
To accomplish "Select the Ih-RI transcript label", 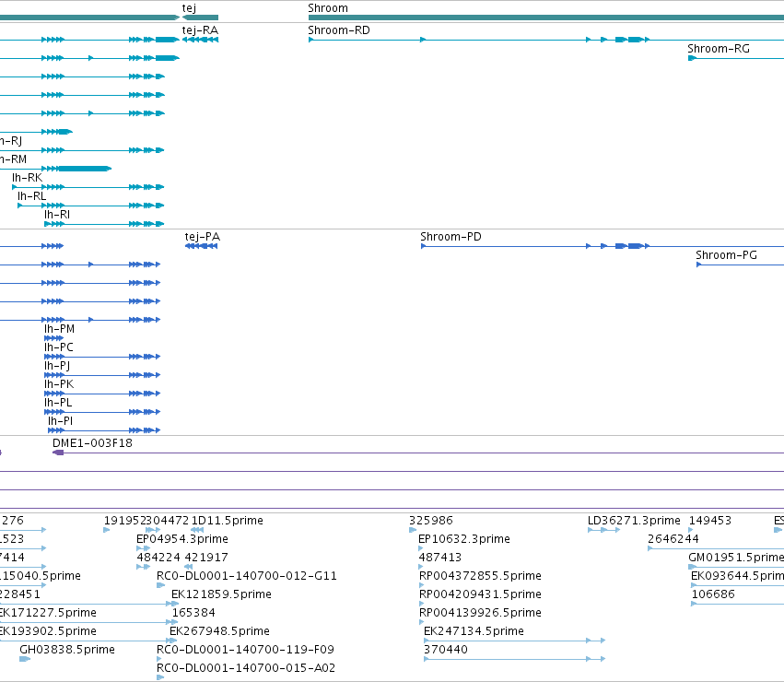I will click(57, 215).
